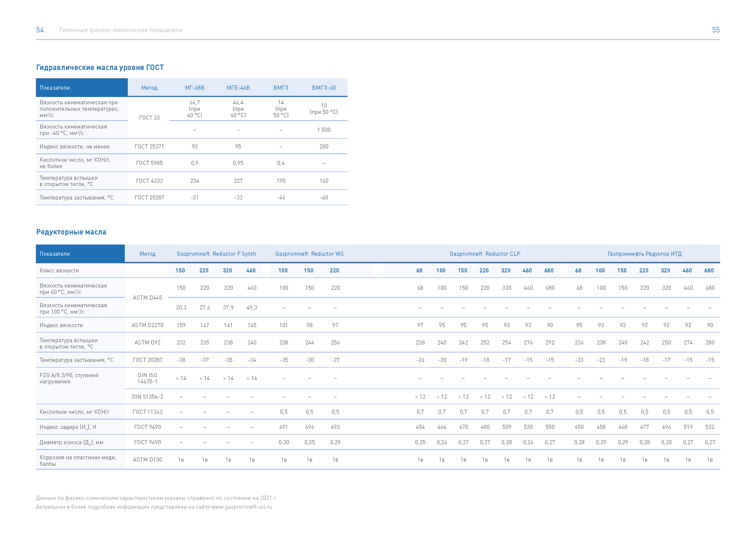Click the 'МГЕ-46В' column header
The image size is (756, 535).
tap(238, 88)
